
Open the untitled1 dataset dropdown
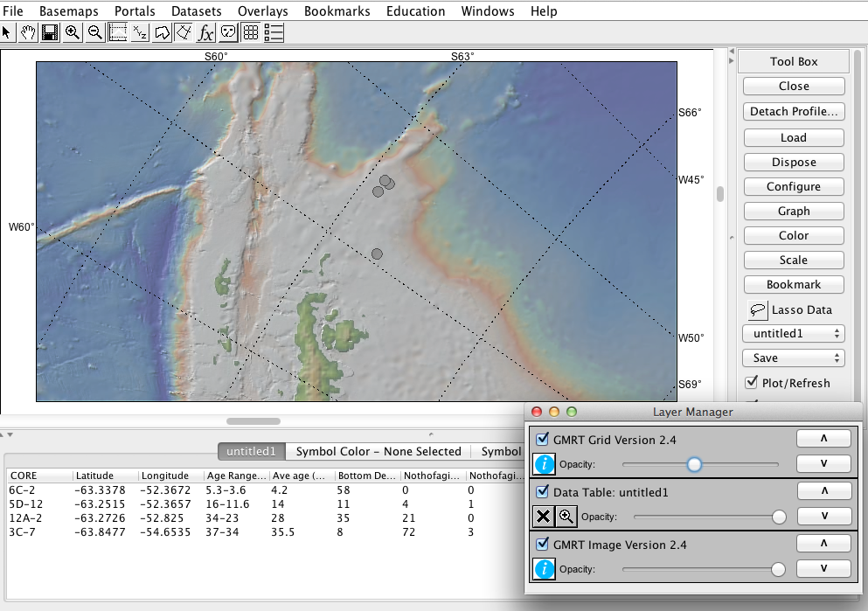(794, 334)
